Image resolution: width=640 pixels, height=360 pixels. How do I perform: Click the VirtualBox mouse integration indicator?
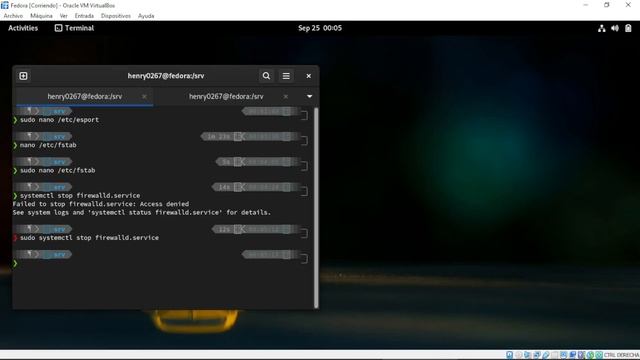(590, 355)
